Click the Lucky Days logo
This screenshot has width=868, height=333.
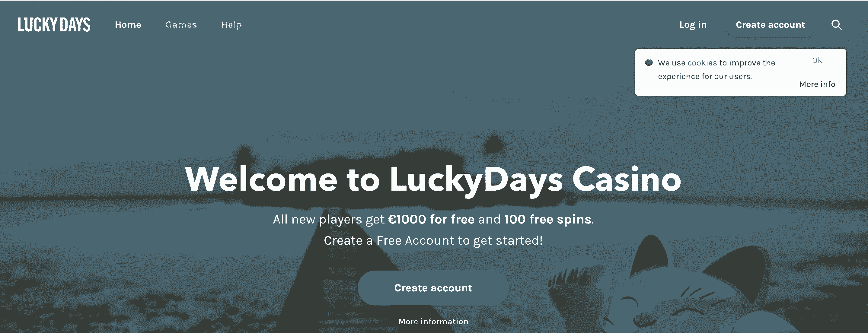(x=54, y=24)
